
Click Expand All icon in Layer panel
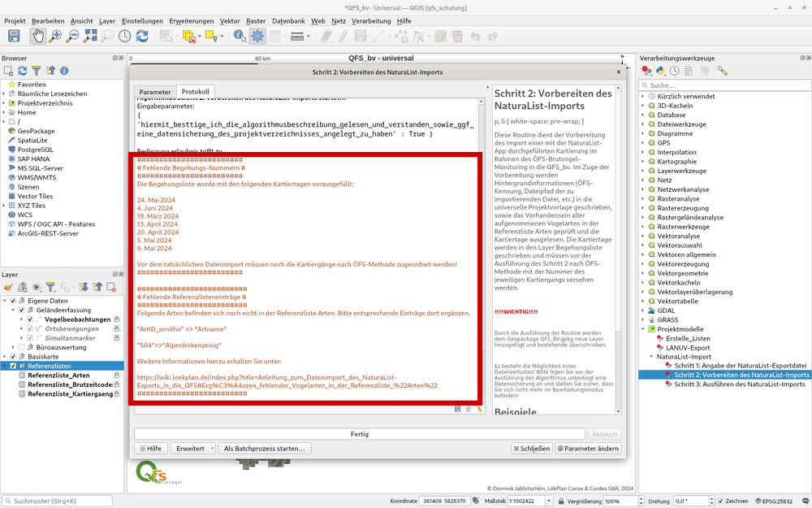tap(84, 287)
